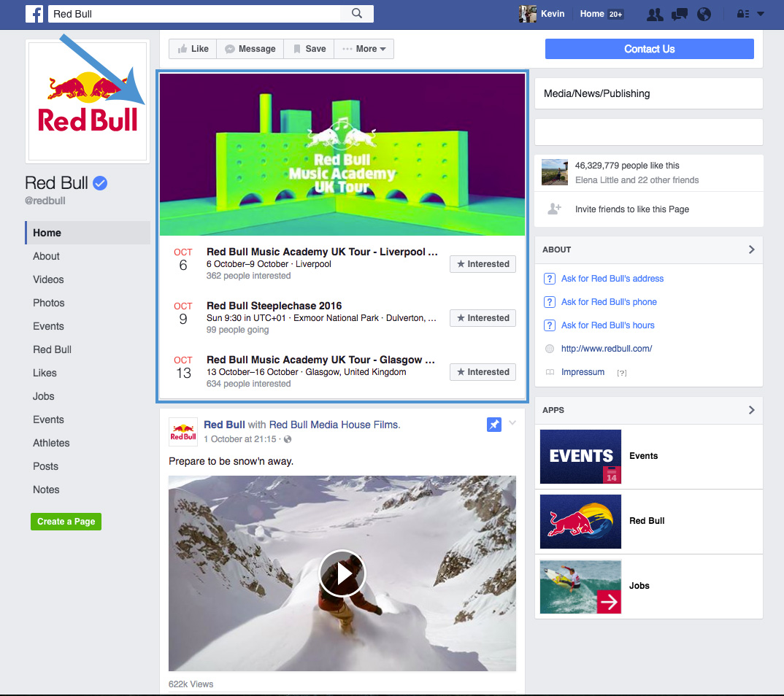Click the question icon beside address
This screenshot has width=784, height=696.
click(550, 279)
